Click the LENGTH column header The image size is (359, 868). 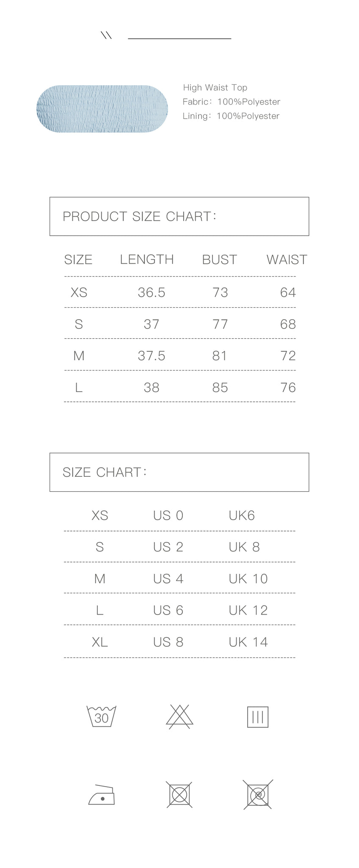[147, 259]
